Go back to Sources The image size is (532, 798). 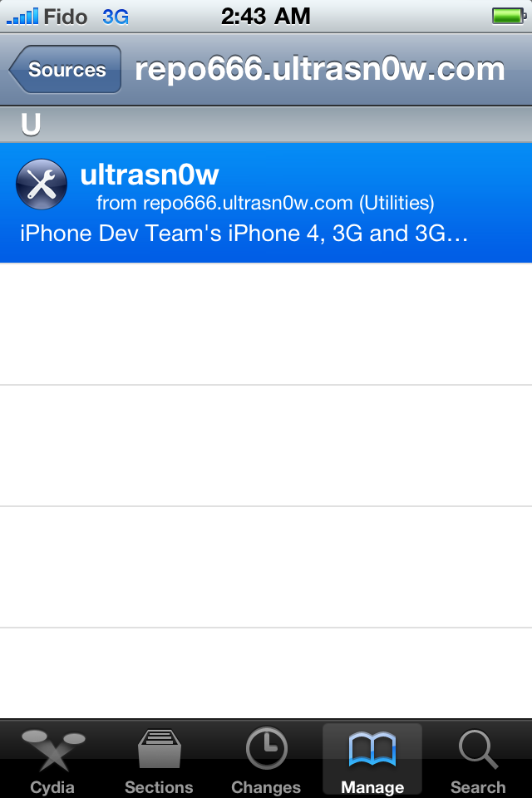point(65,69)
